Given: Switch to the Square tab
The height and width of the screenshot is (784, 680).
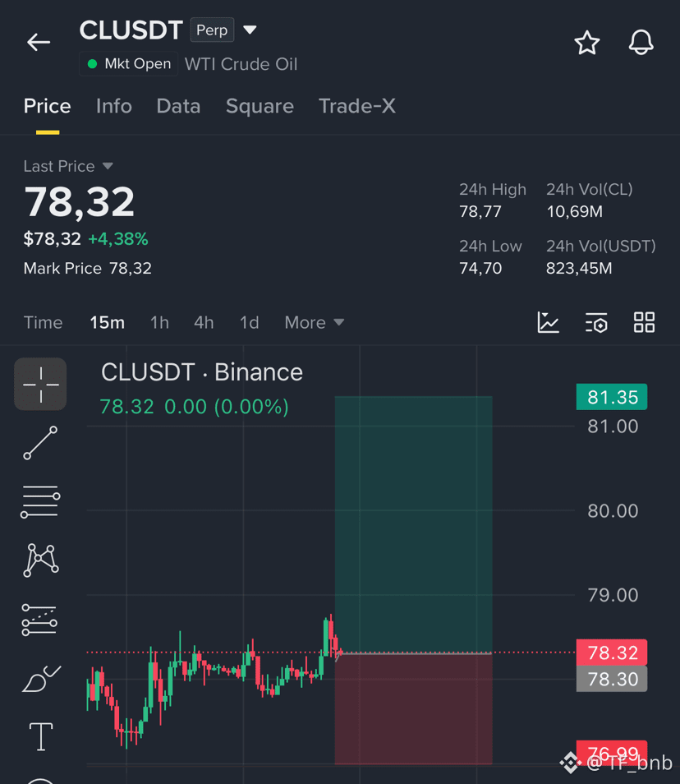Looking at the screenshot, I should [x=260, y=107].
